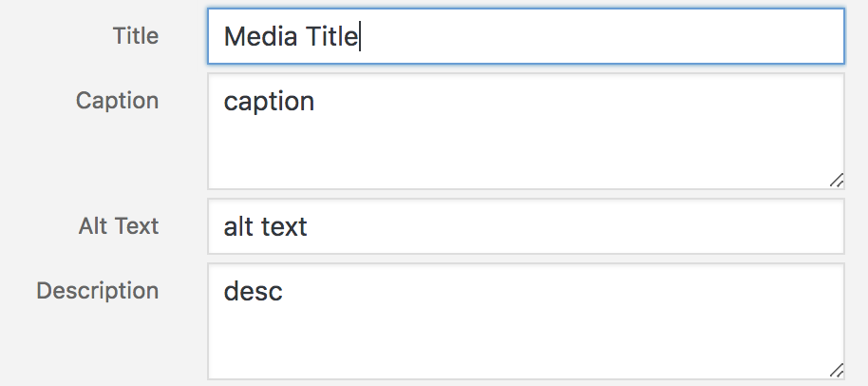Click the "Title" field label

coord(136,36)
